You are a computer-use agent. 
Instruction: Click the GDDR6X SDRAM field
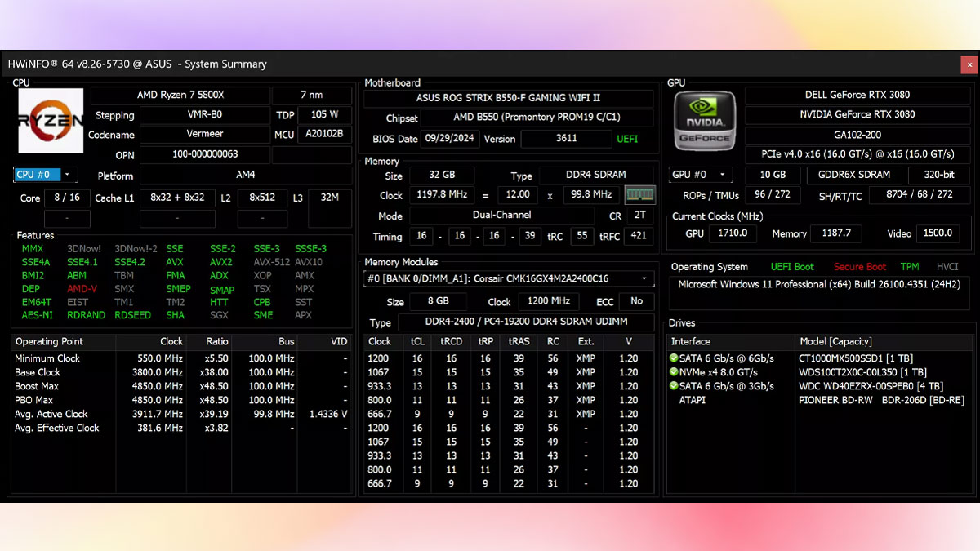(x=854, y=175)
